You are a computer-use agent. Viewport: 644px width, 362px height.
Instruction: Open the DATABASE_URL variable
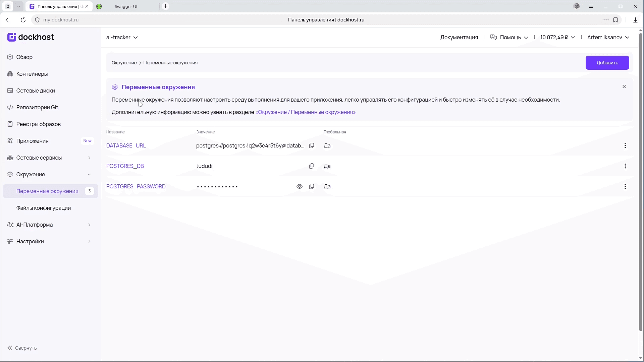pos(126,145)
